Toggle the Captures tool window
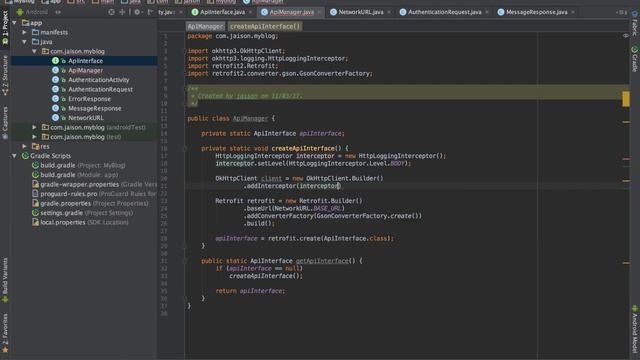 pos(5,123)
